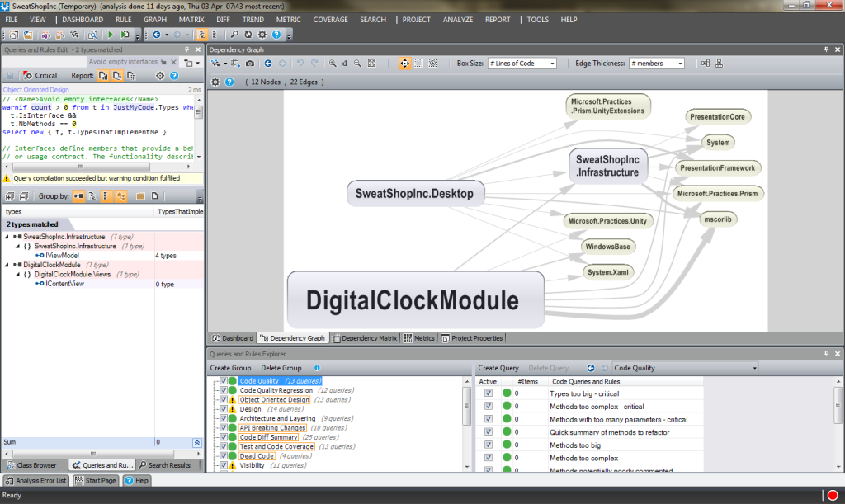Click the magnifier search icon in main toolbar

[x=234, y=35]
